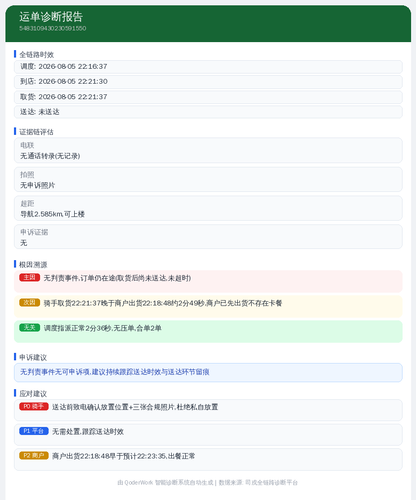
Task: Click the red P0 骑手 badge
Action: [34, 406]
